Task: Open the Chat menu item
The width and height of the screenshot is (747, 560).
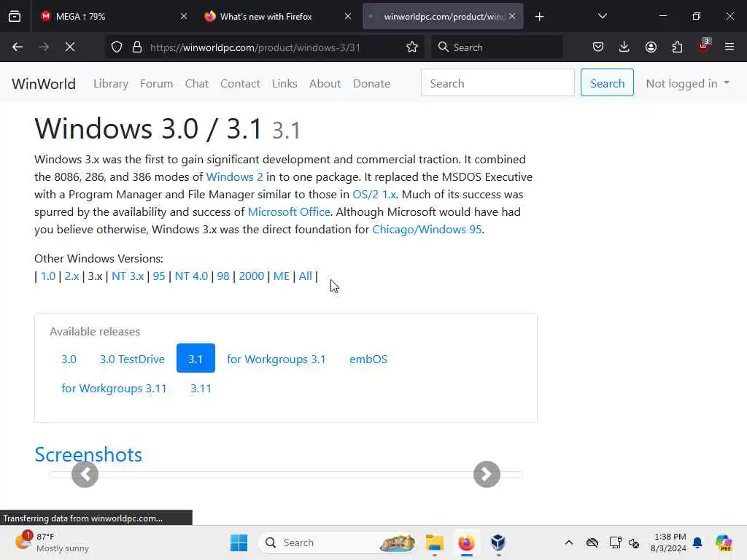Action: click(197, 84)
